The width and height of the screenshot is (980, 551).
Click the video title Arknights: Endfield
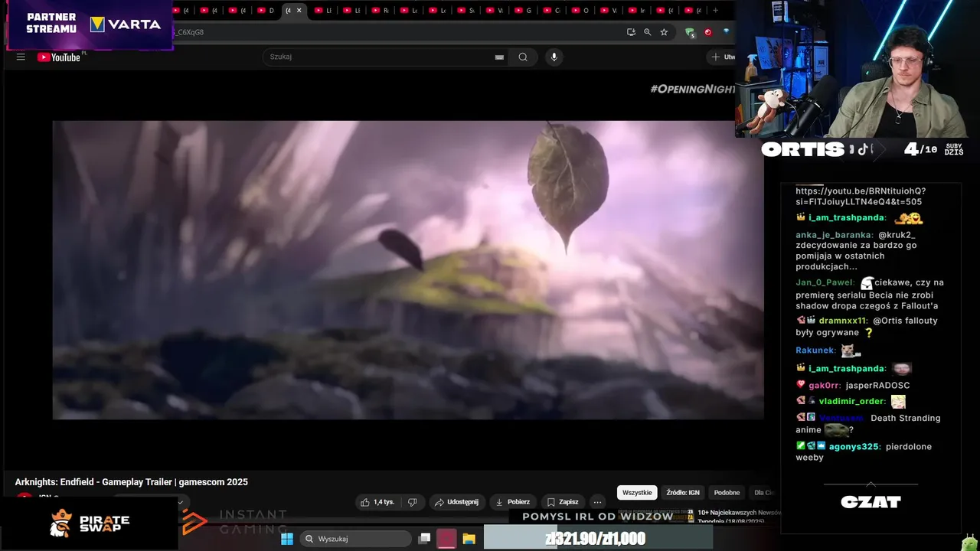click(x=132, y=482)
